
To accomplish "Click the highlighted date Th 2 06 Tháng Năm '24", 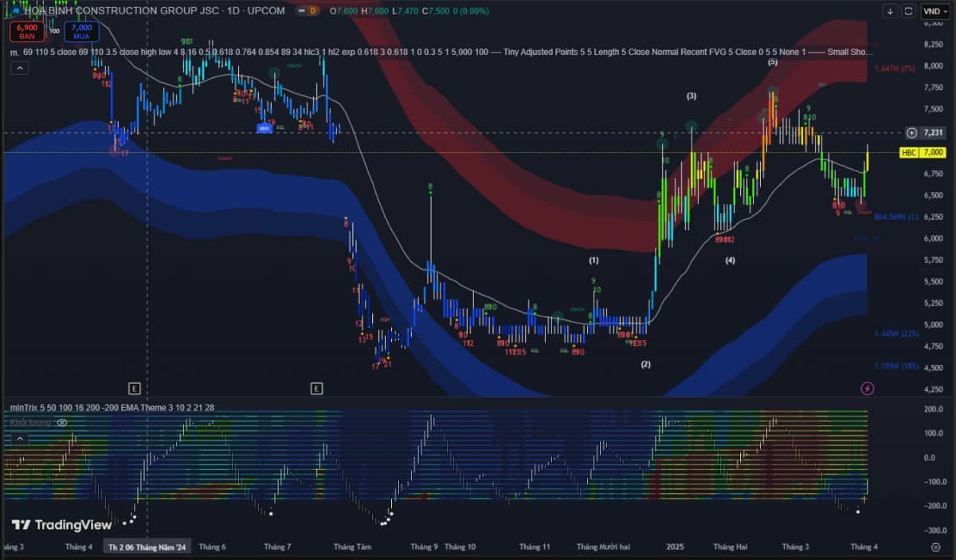I will tap(147, 547).
